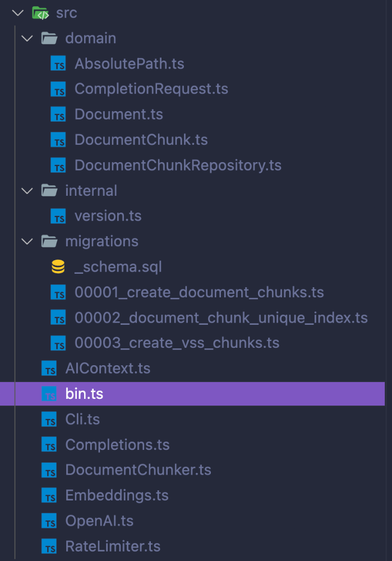Open the DocumentChunker.ts file
Image resolution: width=392 pixels, height=561 pixels.
(x=138, y=470)
